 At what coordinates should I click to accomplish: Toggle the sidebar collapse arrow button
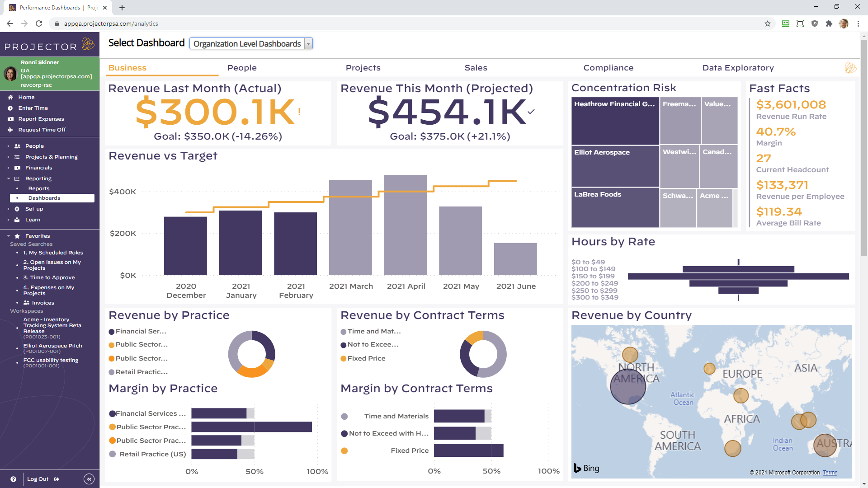pyautogui.click(x=89, y=479)
